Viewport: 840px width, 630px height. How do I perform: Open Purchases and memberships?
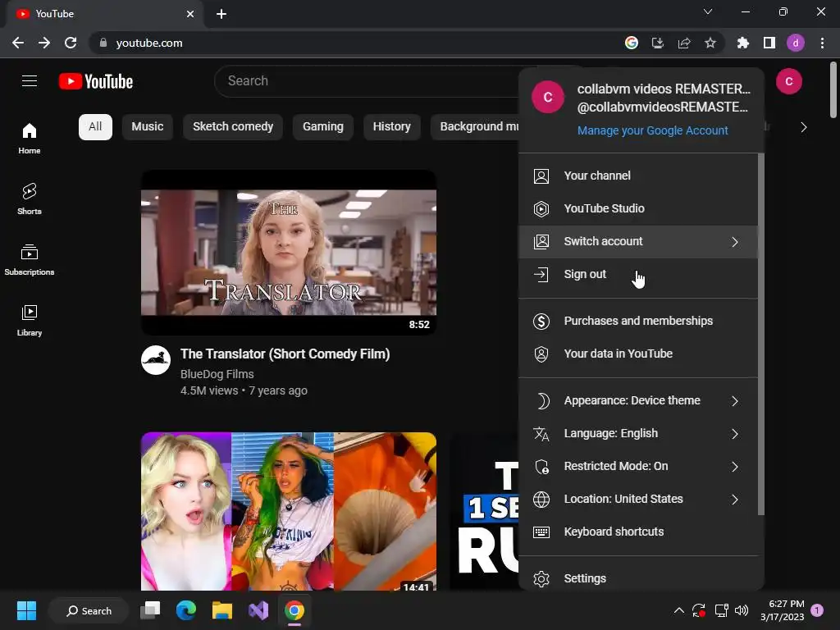(638, 321)
